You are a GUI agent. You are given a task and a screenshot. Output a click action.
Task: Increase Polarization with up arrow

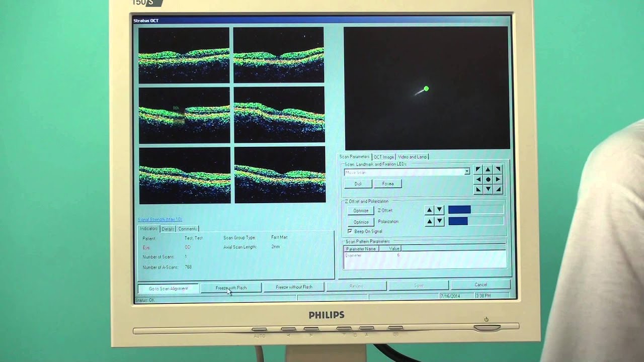point(429,221)
